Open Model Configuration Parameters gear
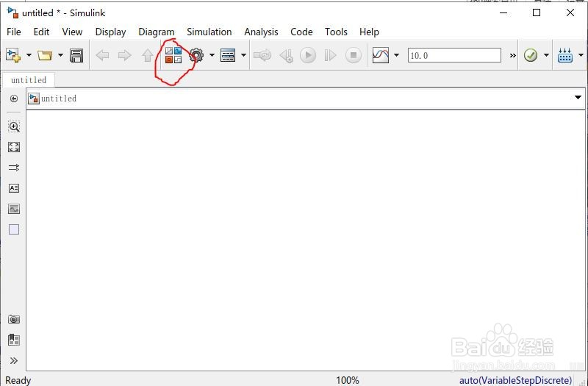588x386 pixels. coord(196,55)
